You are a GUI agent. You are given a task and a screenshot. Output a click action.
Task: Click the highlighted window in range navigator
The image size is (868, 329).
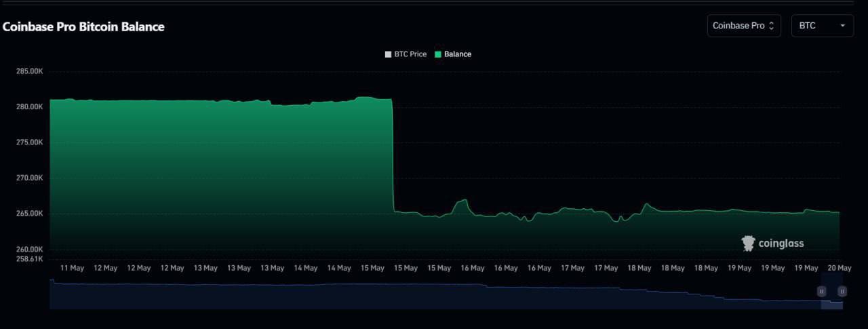[x=831, y=298]
